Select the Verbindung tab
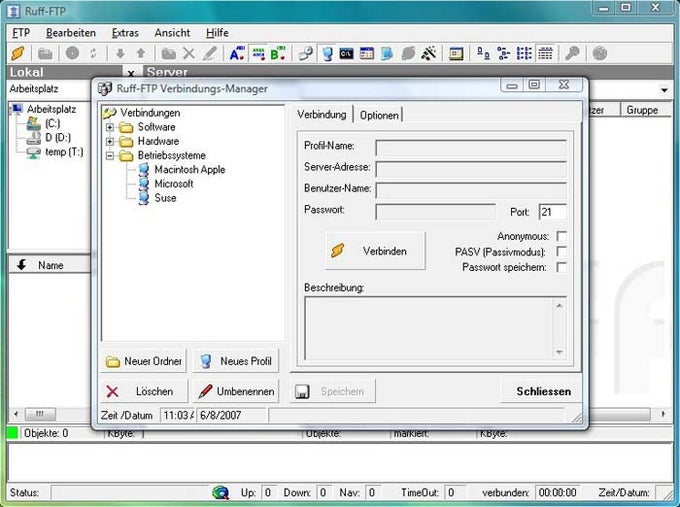This screenshot has height=507, width=680. coord(322,114)
